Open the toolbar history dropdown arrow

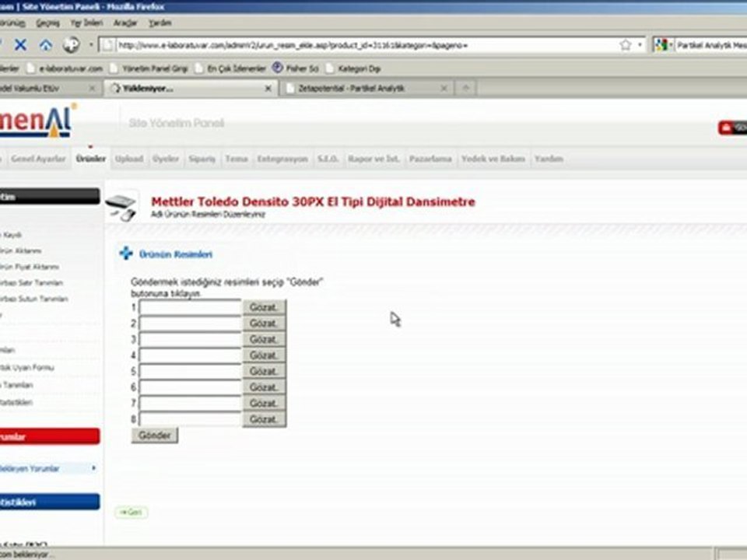(x=91, y=45)
